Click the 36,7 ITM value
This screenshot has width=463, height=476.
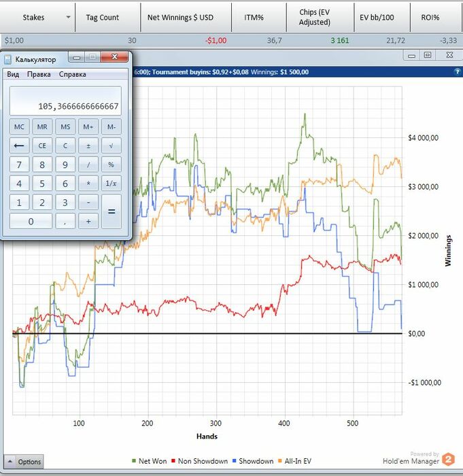pyautogui.click(x=274, y=40)
